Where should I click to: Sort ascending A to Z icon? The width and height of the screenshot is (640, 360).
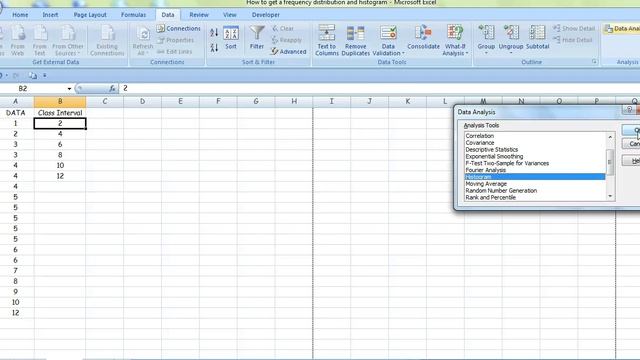214,33
